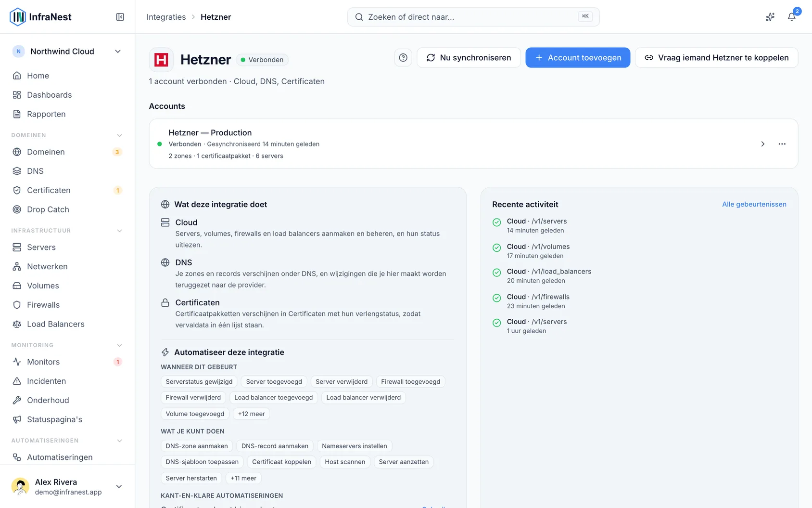Open the more options menu for Hetzner Production
This screenshot has width=812, height=508.
point(782,144)
